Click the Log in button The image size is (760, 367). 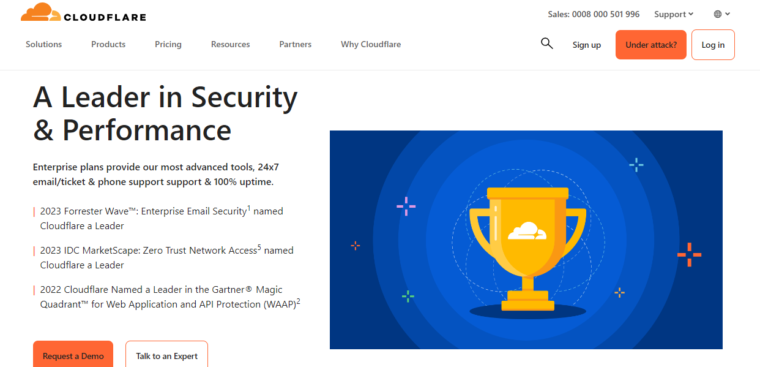[713, 45]
